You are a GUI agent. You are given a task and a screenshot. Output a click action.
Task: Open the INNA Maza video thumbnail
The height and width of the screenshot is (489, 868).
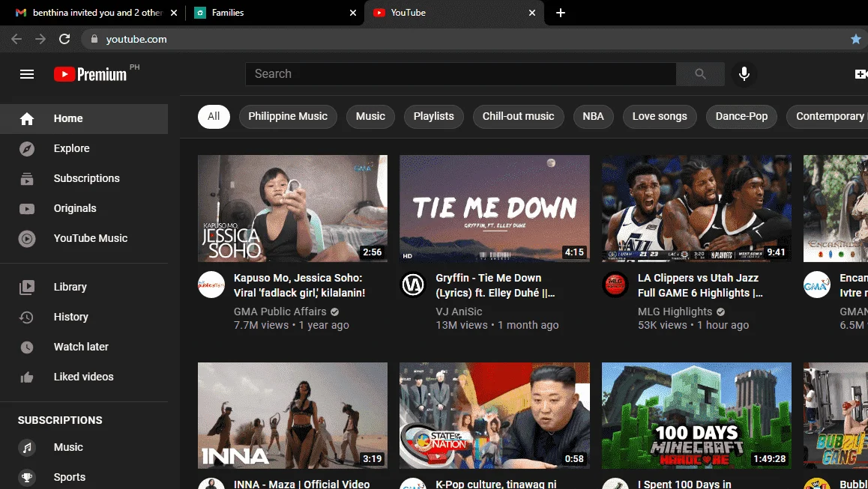pos(292,416)
